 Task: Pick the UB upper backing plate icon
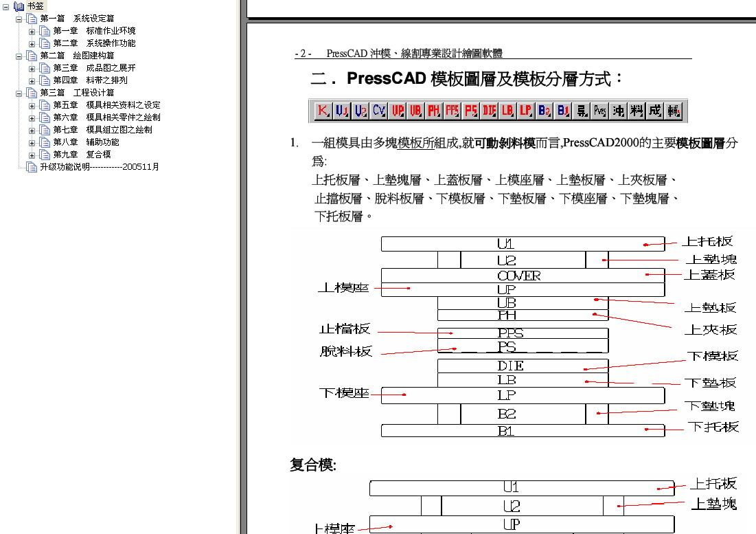pos(415,111)
